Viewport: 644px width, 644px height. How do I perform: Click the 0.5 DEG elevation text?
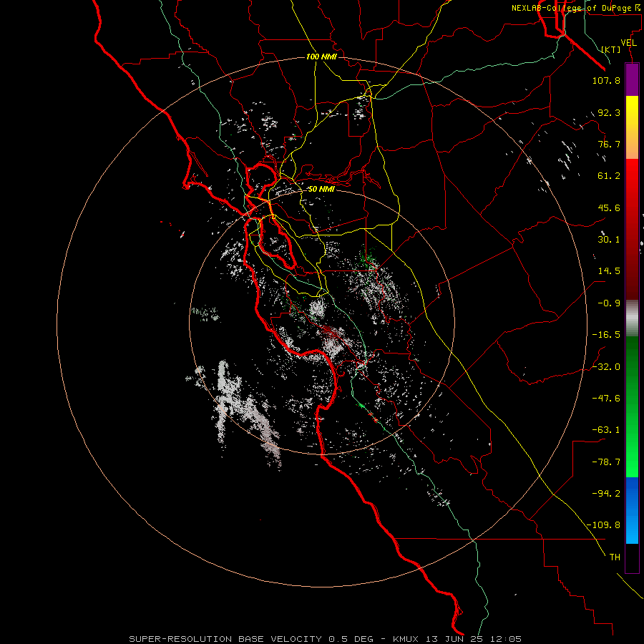[x=351, y=639]
